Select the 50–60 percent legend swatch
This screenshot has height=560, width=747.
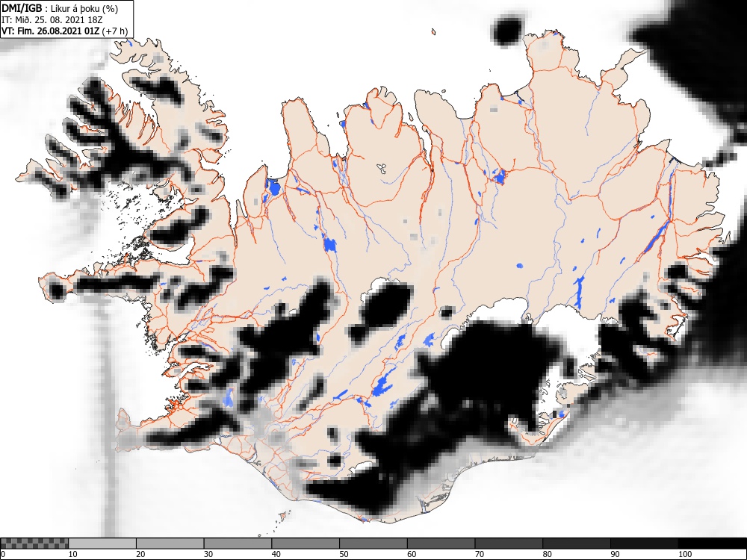(373, 544)
